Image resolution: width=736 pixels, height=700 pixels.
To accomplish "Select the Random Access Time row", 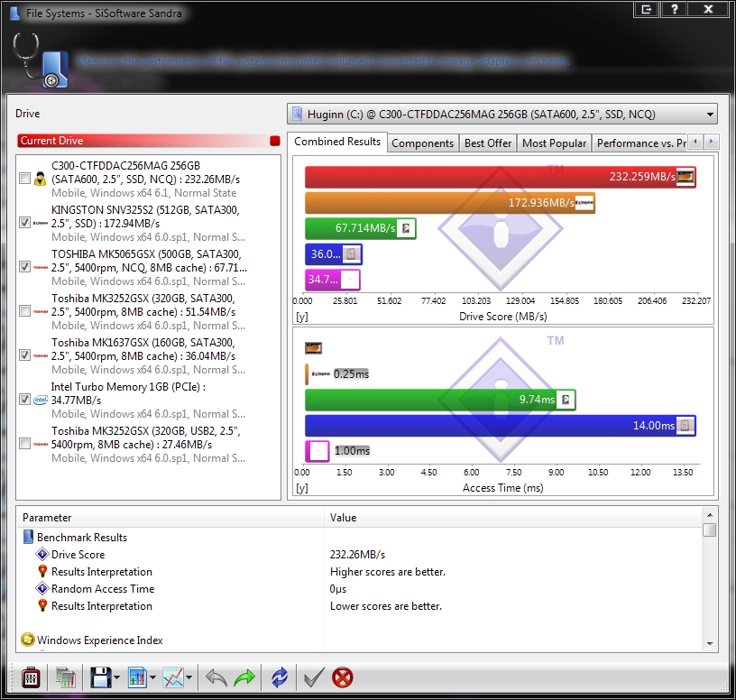I will tap(360, 588).
